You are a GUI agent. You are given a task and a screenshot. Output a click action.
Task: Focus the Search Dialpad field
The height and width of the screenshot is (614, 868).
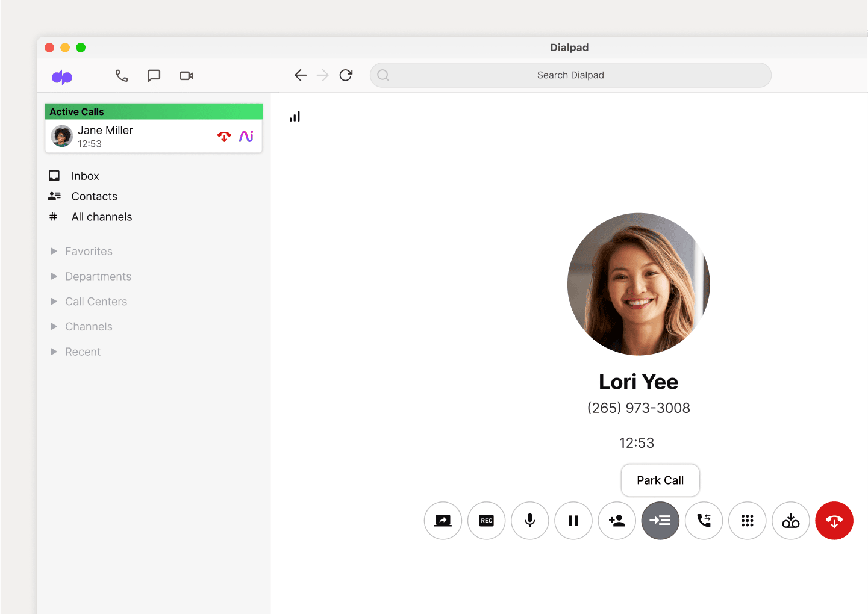pos(570,75)
